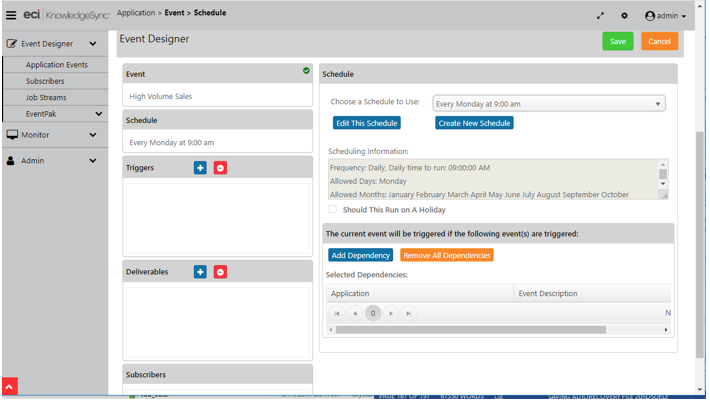Click the Allowed Days: Monday line
Viewport: 710px width, 400px height.
[x=368, y=181]
